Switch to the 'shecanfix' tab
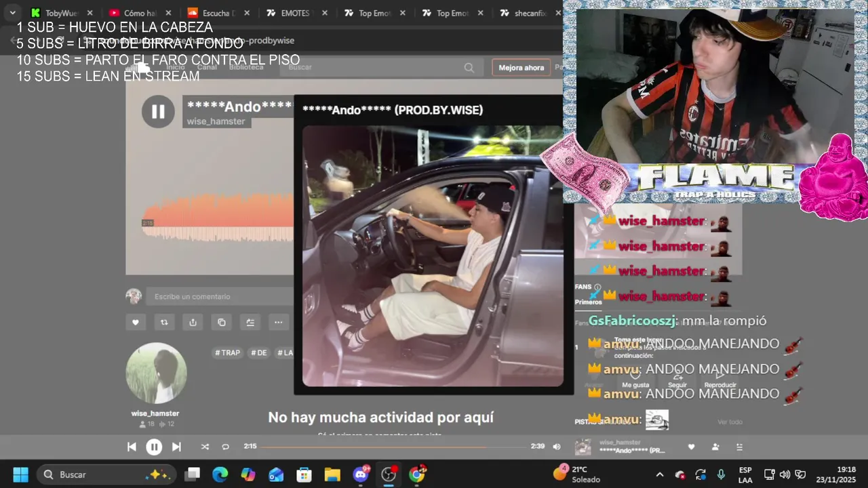Screen dimensions: 868x488 tap(529, 13)
